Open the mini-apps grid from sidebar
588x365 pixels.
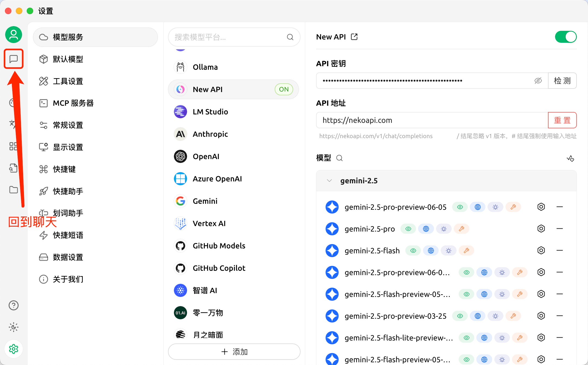13,146
